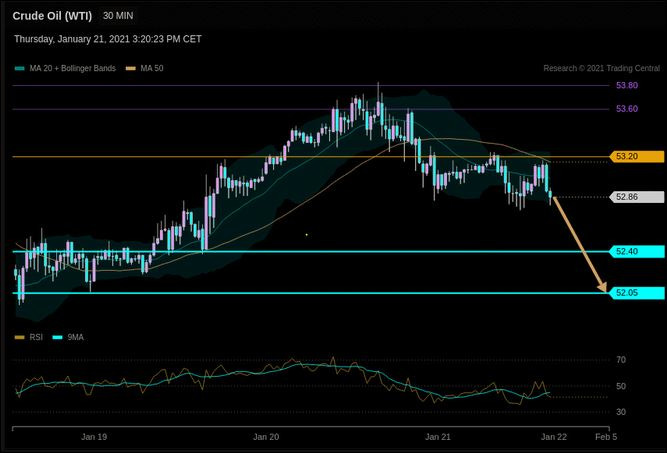Screen dimensions: 667x453
Task: Click the 9MA legend label
Action: [76, 337]
